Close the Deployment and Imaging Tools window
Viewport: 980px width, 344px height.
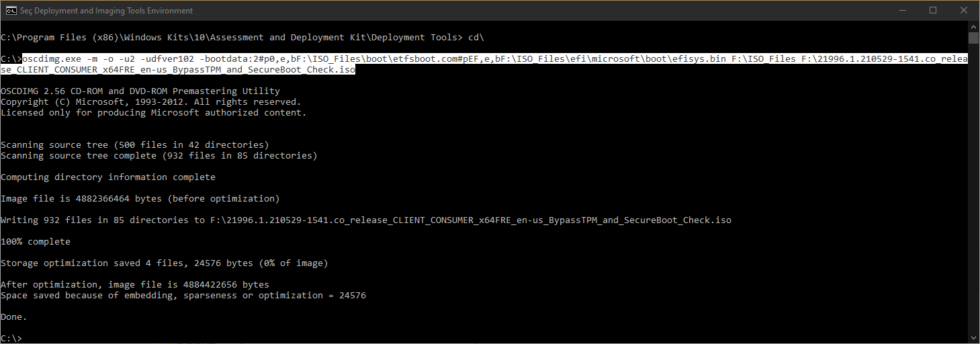pos(964,10)
